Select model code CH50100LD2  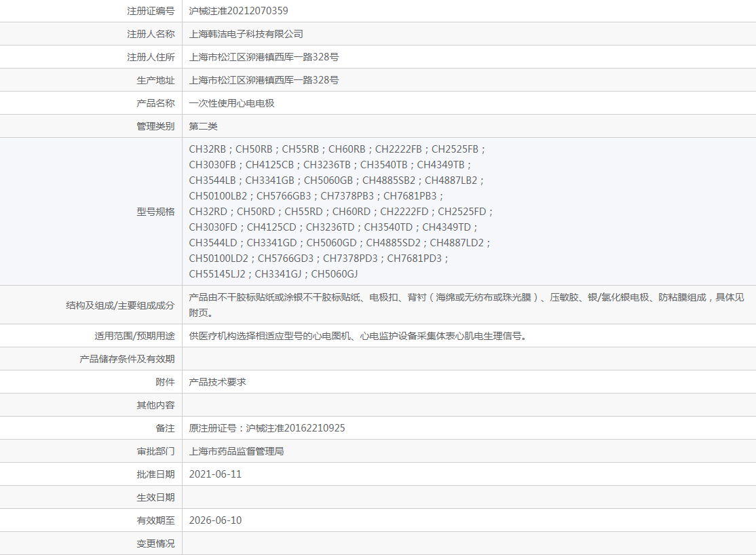219,258
